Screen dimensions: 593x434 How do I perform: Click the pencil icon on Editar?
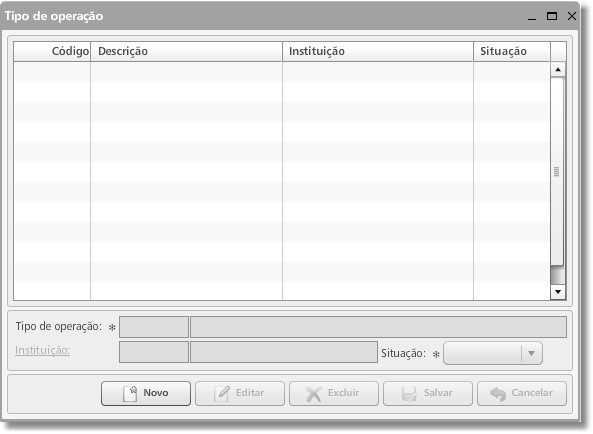(222, 394)
